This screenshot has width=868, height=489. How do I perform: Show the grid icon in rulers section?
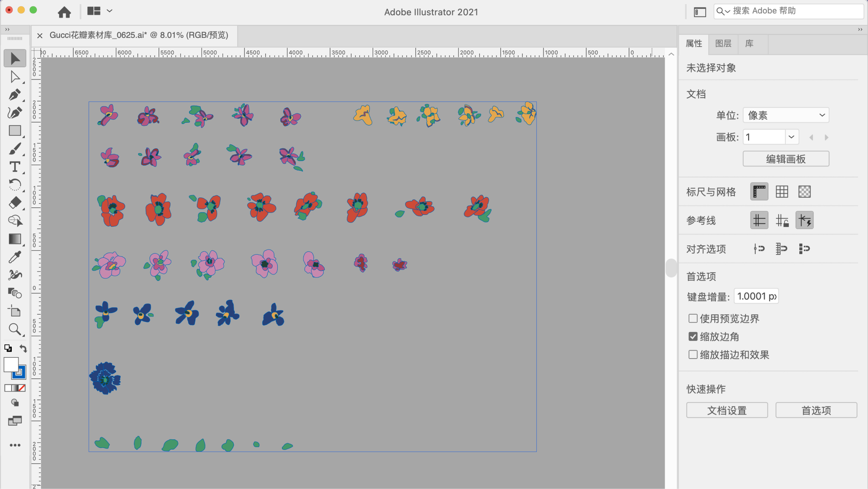pos(782,192)
